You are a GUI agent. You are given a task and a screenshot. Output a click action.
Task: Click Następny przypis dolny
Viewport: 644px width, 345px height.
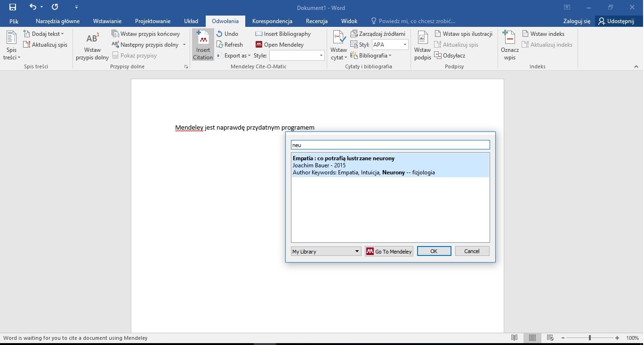(145, 45)
